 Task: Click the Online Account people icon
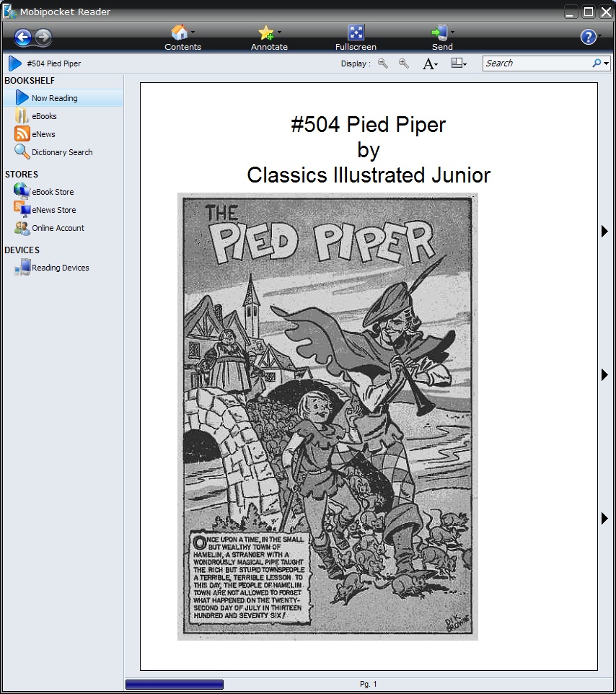click(x=22, y=228)
